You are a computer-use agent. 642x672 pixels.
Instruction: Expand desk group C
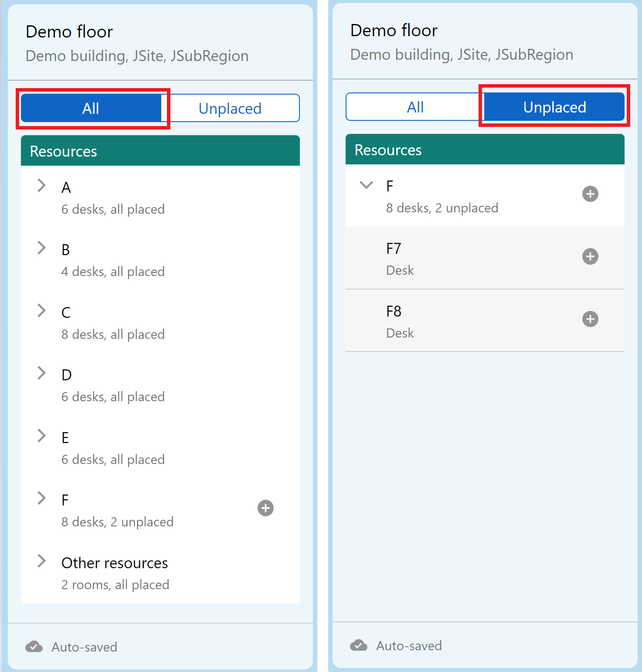(42, 310)
